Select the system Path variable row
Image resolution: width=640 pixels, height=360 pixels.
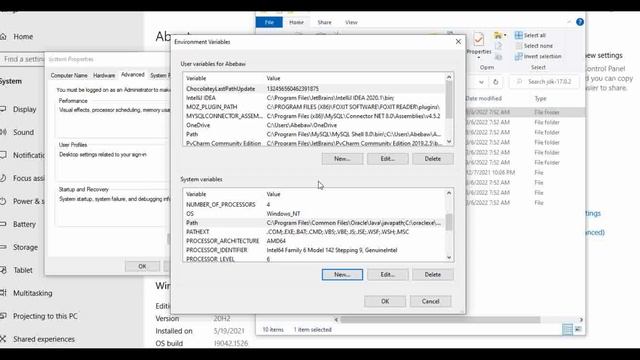tap(314, 223)
